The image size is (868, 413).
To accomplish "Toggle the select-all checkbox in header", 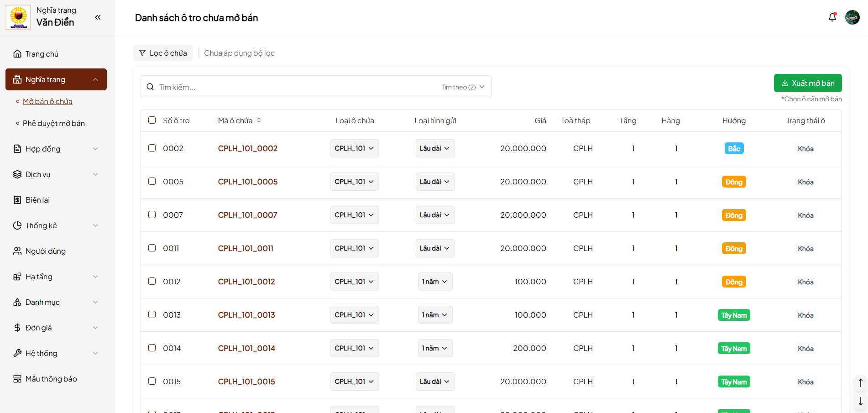I will tap(152, 120).
